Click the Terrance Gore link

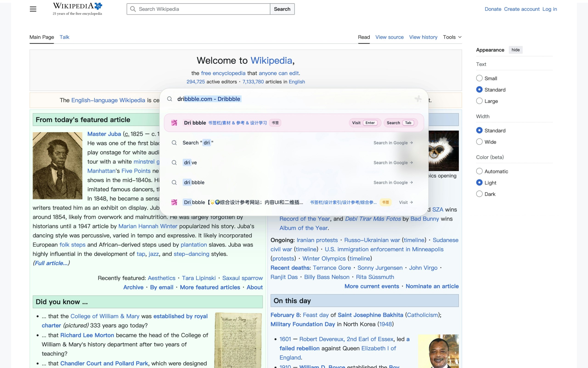pos(332,268)
